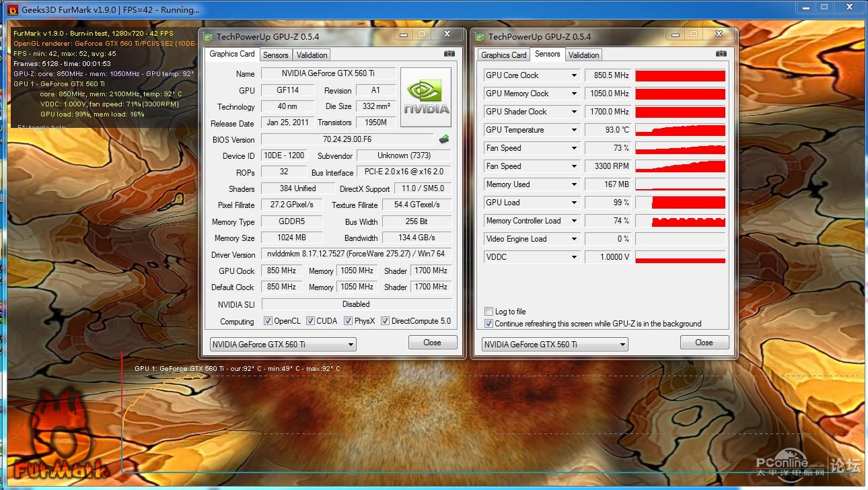Toggle the PhysX checkbox
The width and height of the screenshot is (868, 490).
point(348,321)
